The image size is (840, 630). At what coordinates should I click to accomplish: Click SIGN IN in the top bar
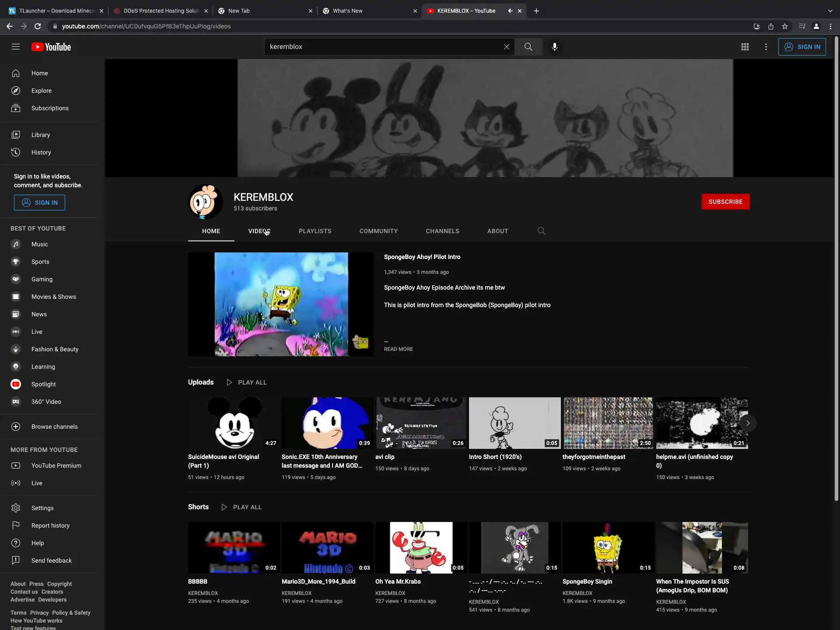pyautogui.click(x=801, y=47)
